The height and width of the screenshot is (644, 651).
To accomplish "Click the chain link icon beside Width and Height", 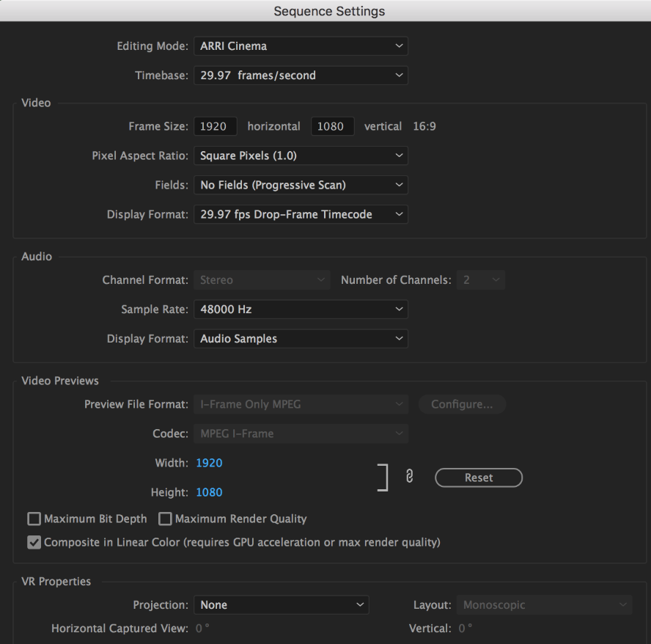I will click(x=409, y=476).
